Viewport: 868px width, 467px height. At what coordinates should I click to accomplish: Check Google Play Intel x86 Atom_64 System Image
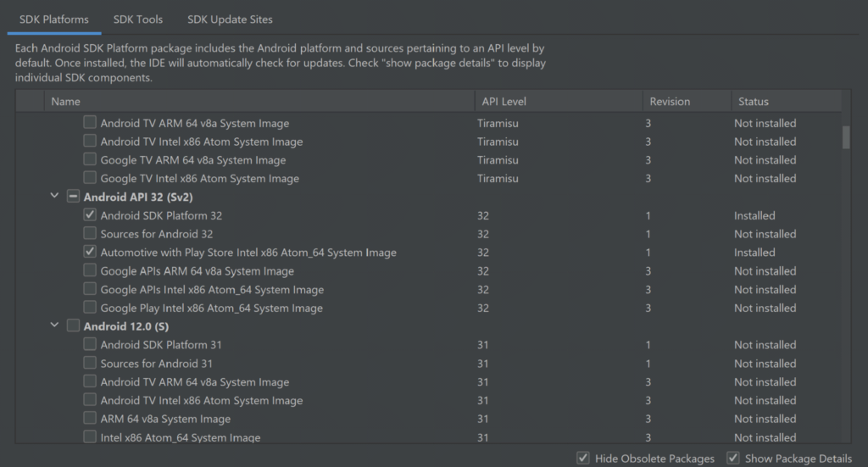[x=90, y=308]
